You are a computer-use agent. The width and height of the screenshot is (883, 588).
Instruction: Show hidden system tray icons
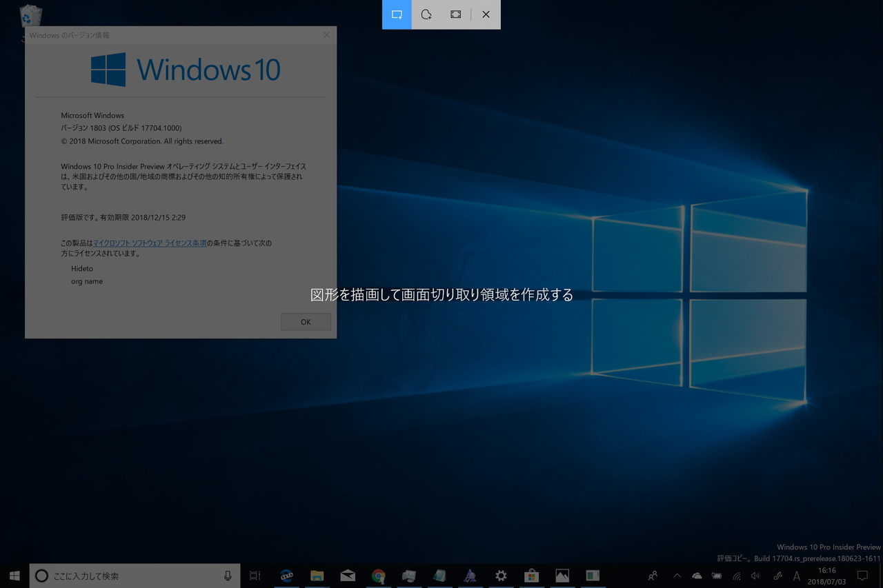(677, 576)
